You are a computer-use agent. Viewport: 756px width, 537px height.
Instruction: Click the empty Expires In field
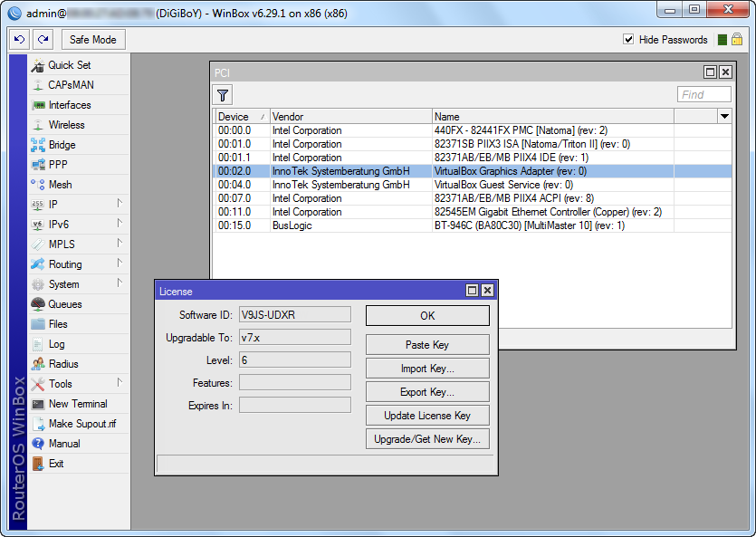coord(295,406)
